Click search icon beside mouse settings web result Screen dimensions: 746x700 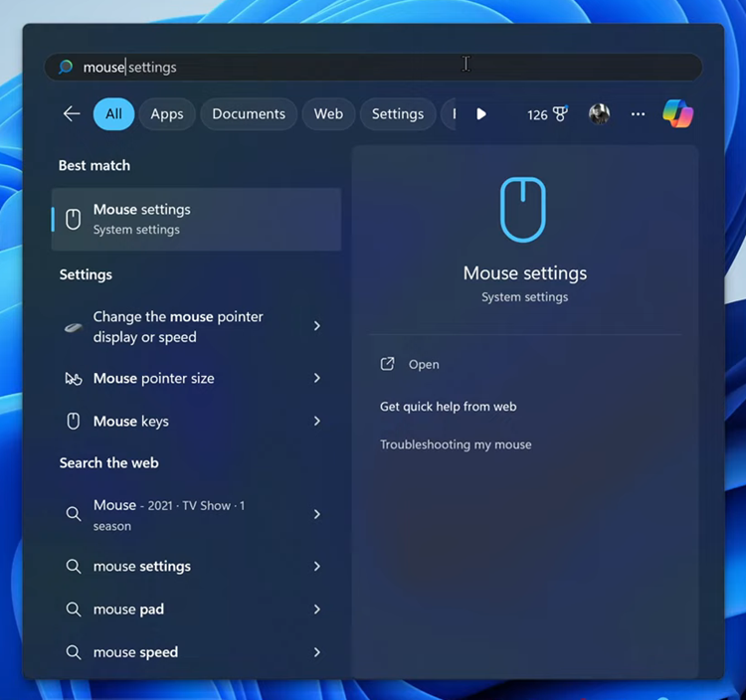pos(74,567)
